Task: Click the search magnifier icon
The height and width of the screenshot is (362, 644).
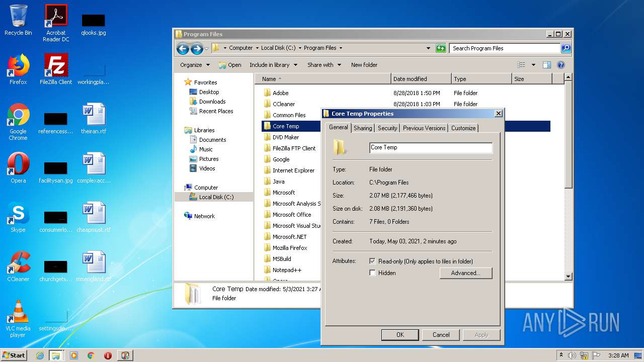Action: (x=566, y=48)
